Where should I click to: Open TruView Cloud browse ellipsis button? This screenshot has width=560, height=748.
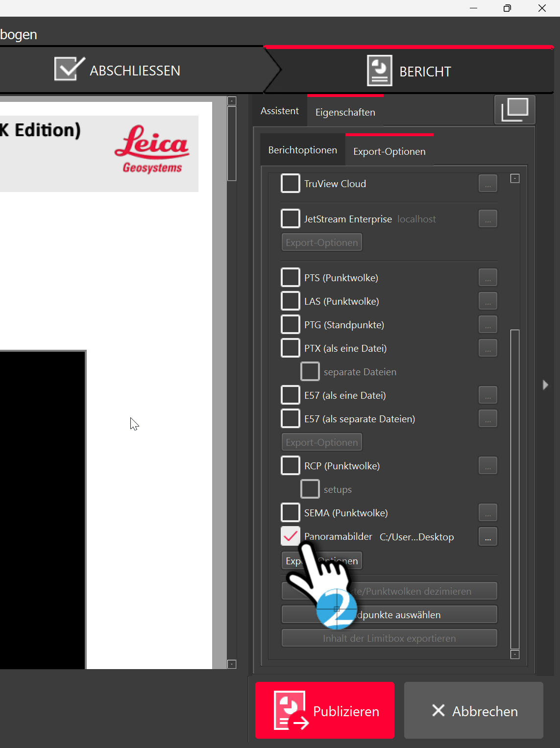click(x=488, y=184)
